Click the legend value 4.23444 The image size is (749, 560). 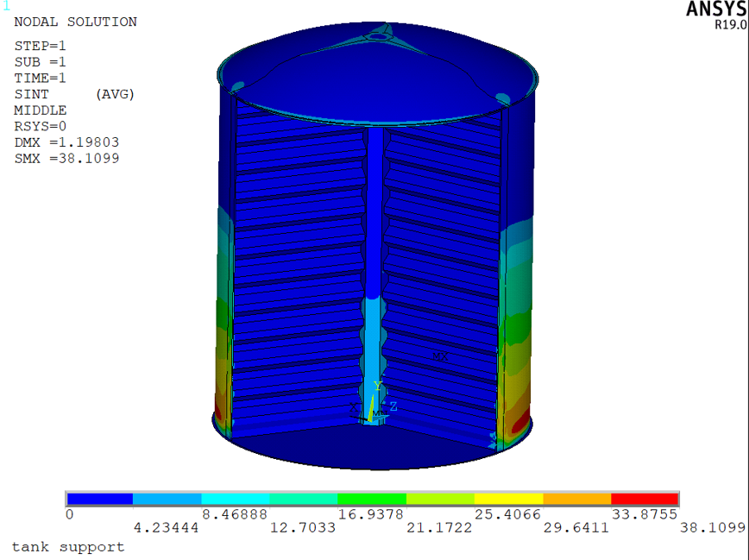(x=166, y=528)
